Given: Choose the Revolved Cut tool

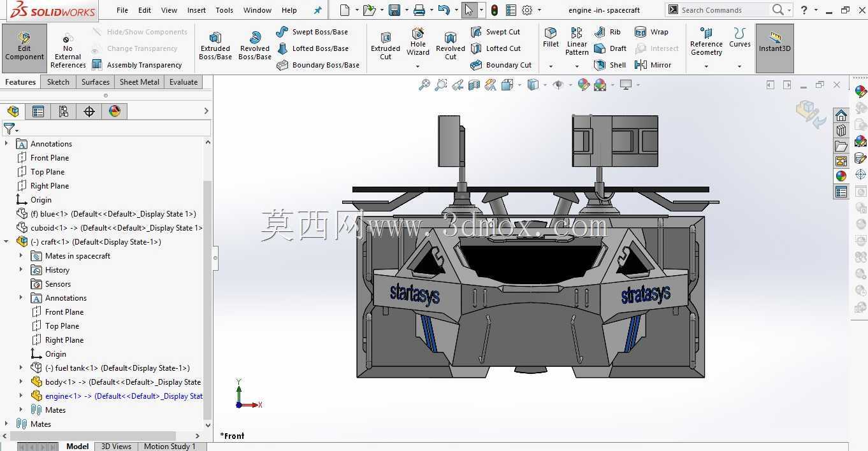Looking at the screenshot, I should pyautogui.click(x=451, y=47).
